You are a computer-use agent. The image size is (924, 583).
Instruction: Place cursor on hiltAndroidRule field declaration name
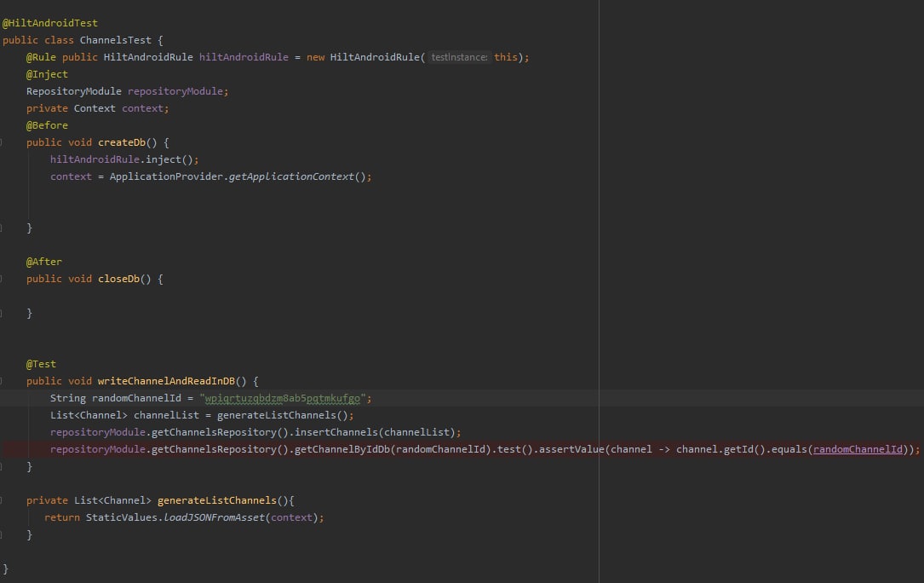click(x=244, y=57)
